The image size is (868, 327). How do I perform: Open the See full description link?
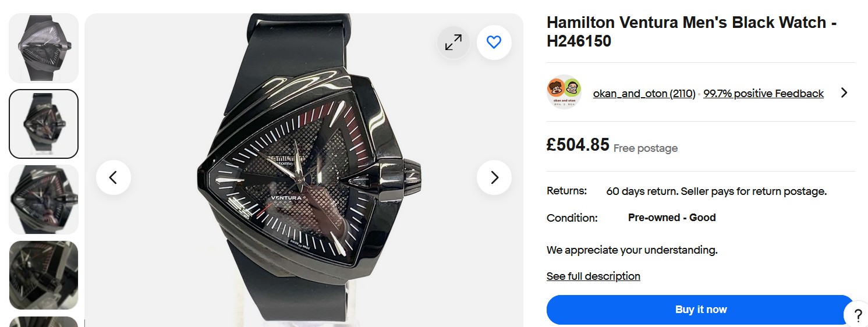click(x=593, y=276)
